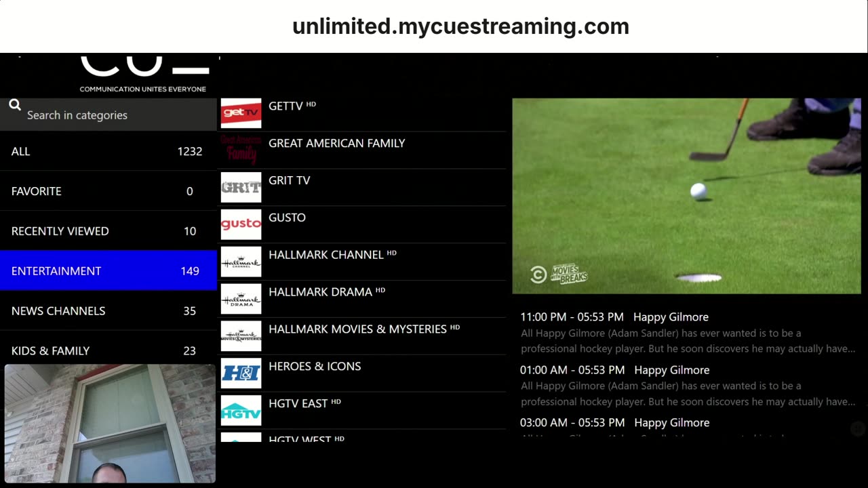Screen dimensions: 868x488
Task: Click the CUE logo in the header
Action: coord(144,66)
